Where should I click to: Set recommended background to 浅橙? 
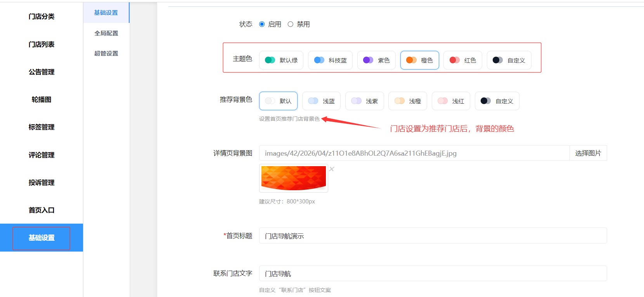[x=407, y=101]
